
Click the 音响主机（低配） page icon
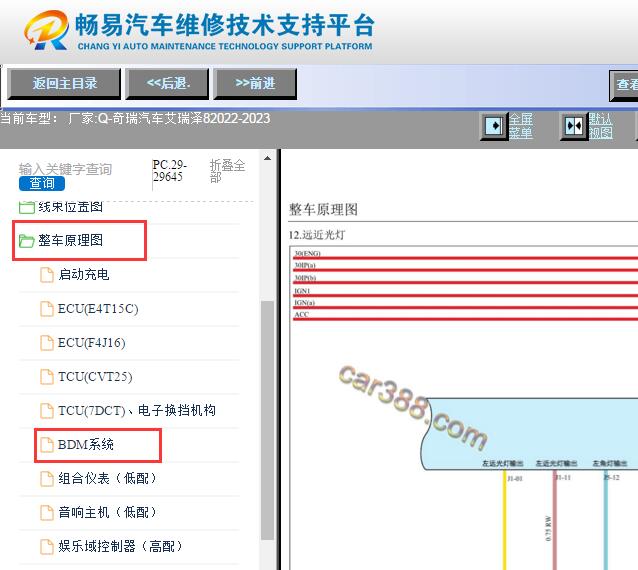(47, 513)
